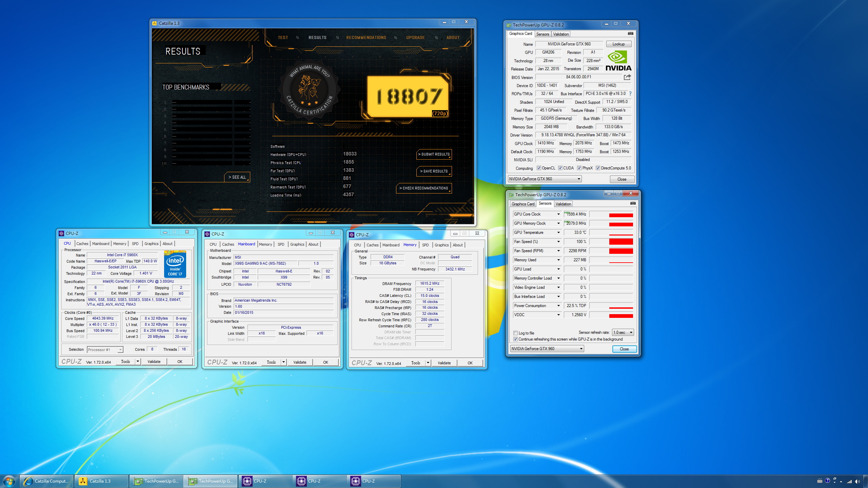Click the 18807 score panel
868x488 pixels.
pos(408,97)
